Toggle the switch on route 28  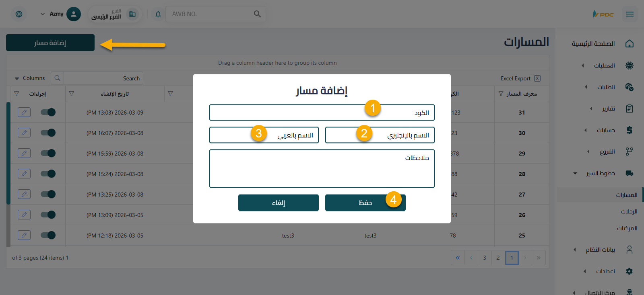click(x=47, y=174)
